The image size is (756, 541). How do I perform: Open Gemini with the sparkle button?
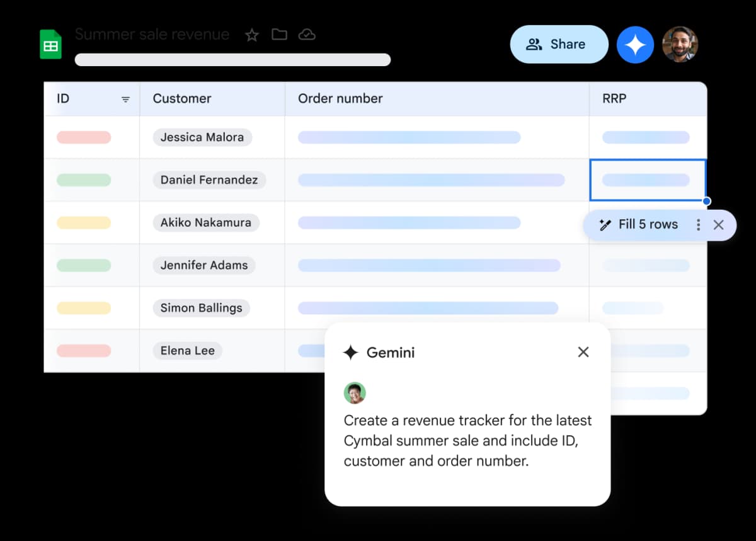click(x=635, y=44)
